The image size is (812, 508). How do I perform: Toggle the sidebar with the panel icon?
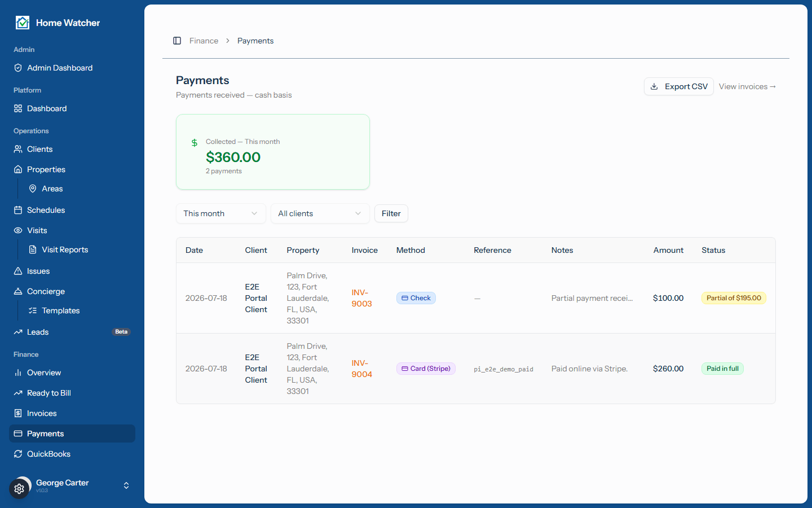point(177,41)
